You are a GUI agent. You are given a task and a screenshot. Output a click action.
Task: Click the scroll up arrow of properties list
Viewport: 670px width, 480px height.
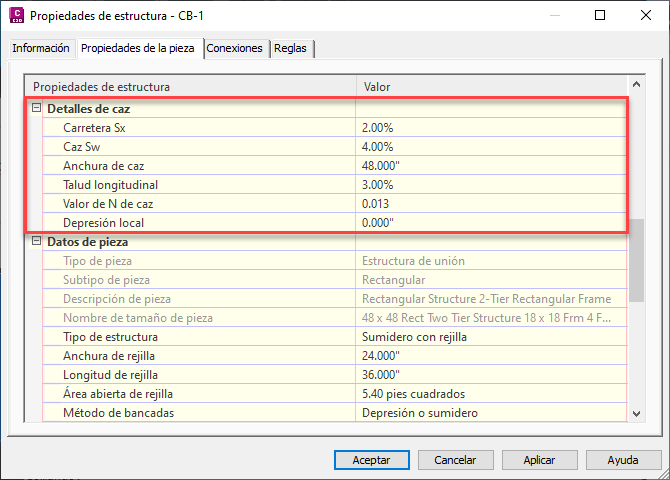click(636, 85)
